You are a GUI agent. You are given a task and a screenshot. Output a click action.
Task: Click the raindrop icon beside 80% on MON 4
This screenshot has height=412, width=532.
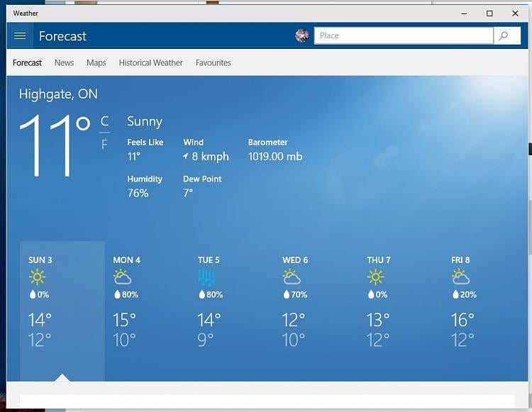117,294
